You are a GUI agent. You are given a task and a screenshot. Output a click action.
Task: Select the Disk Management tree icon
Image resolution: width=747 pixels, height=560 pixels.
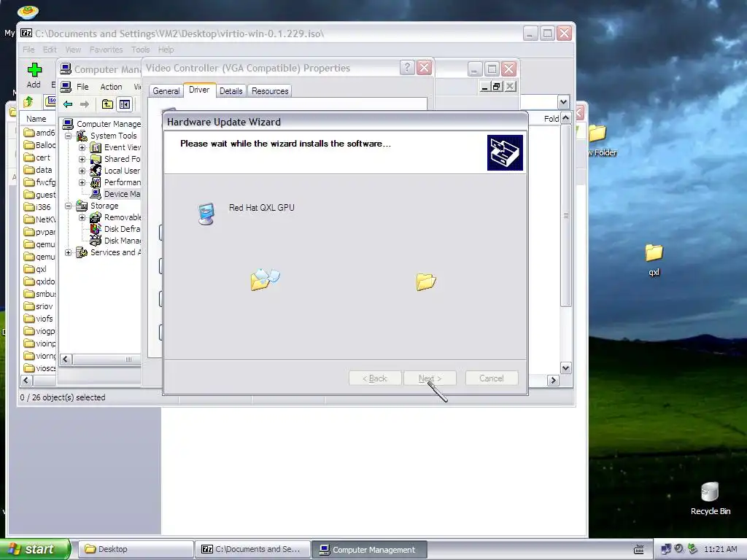pos(96,241)
